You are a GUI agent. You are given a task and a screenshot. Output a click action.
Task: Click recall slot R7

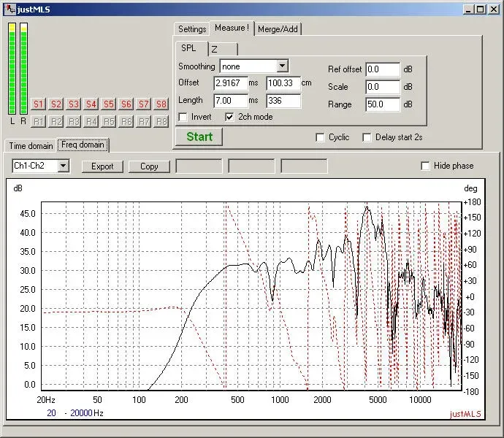(x=143, y=121)
